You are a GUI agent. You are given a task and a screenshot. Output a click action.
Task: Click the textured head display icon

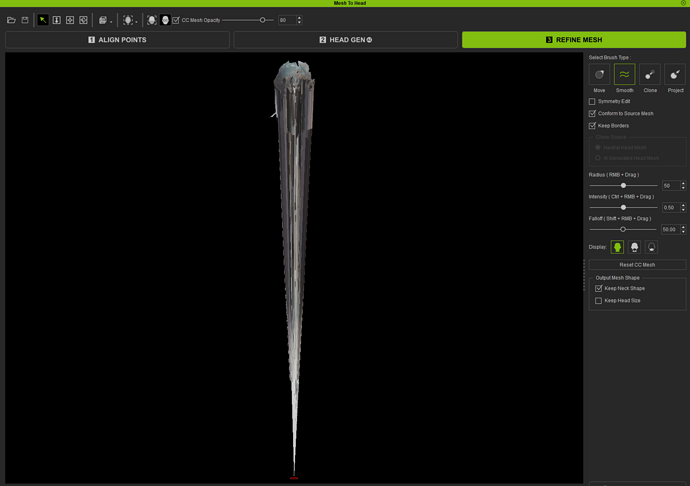pos(165,20)
